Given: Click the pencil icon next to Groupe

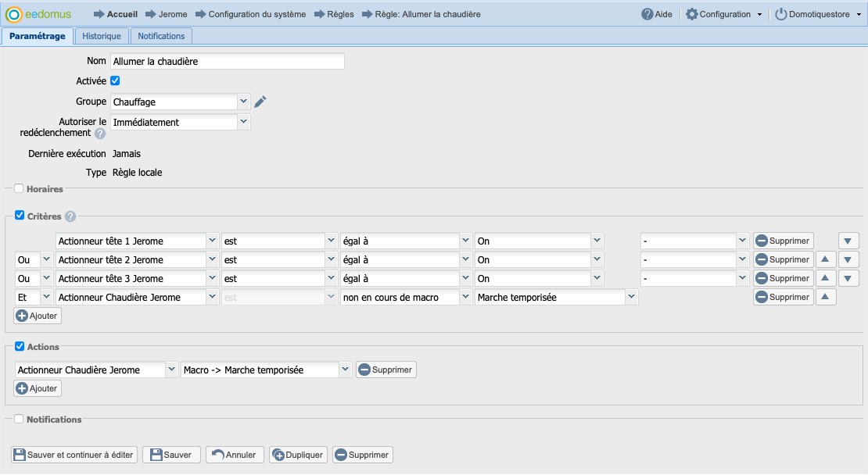Looking at the screenshot, I should click(x=260, y=102).
